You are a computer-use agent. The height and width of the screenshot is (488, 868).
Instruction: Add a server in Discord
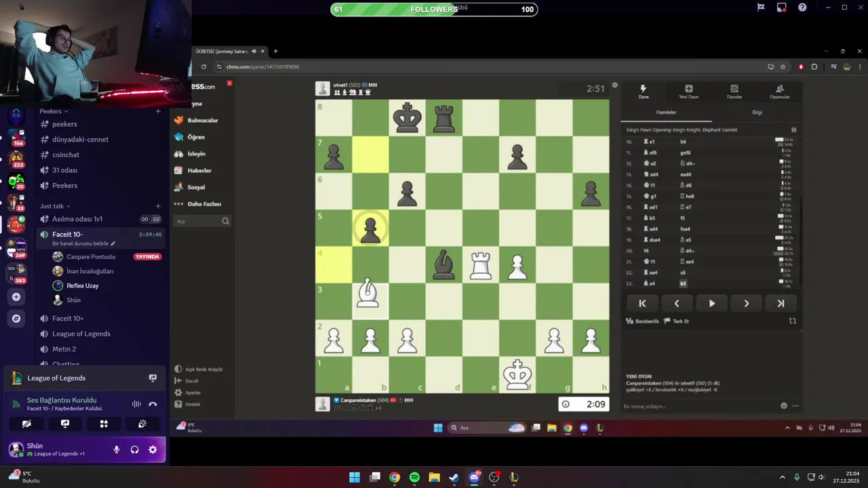(16, 297)
